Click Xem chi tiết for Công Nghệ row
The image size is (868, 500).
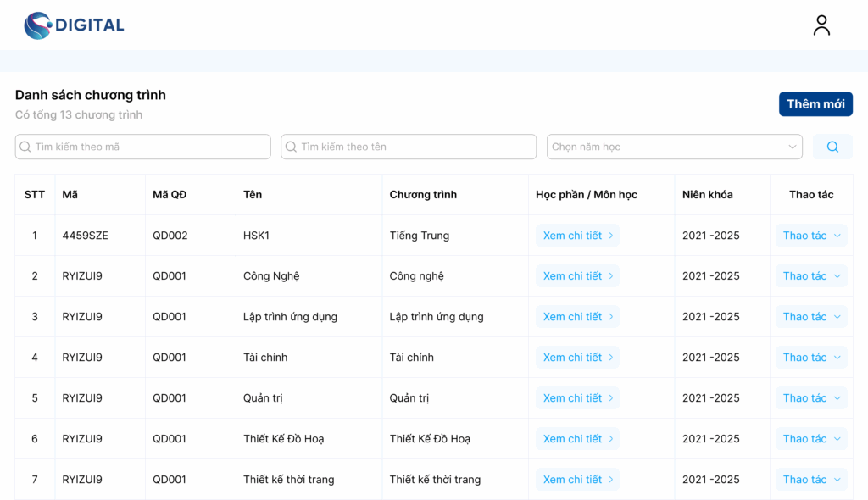point(577,276)
